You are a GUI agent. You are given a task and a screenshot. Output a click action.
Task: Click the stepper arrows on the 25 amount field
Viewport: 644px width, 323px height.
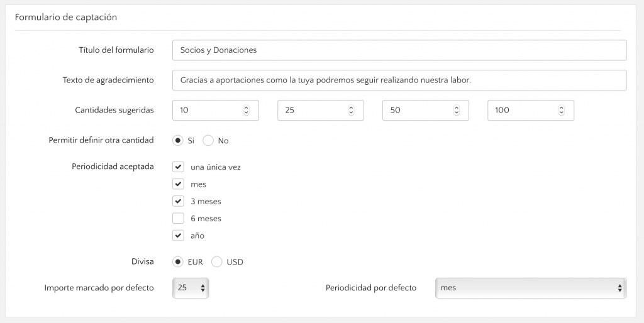pyautogui.click(x=351, y=110)
